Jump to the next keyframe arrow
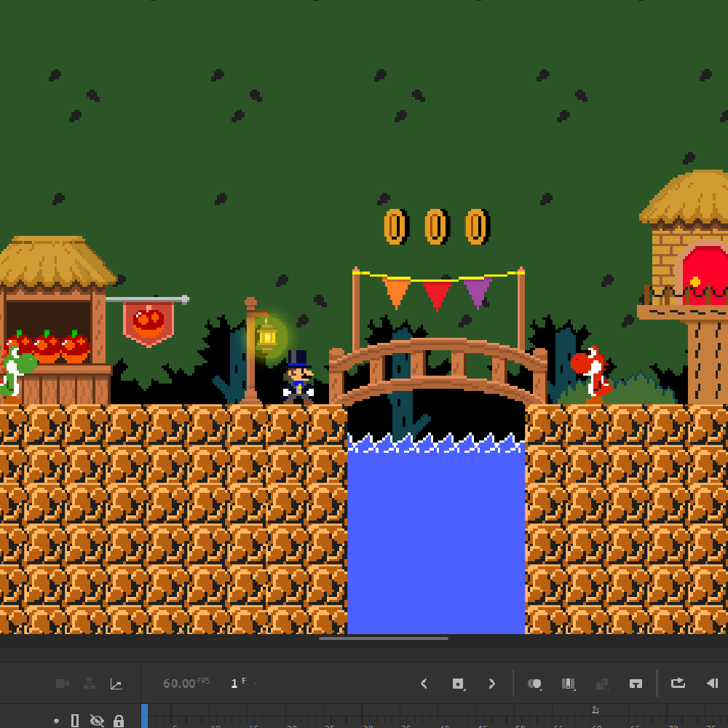Screen dimensions: 728x728 click(491, 684)
